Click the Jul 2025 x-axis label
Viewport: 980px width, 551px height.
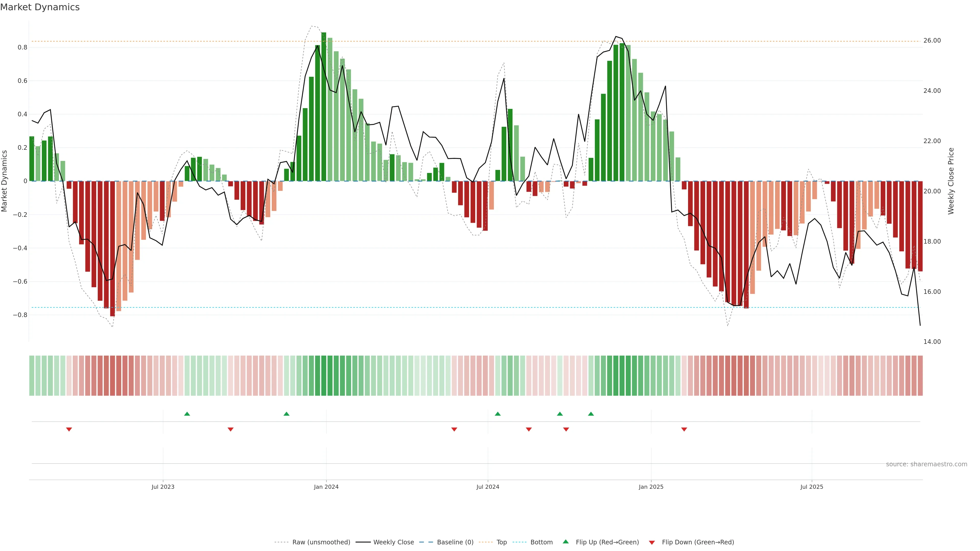point(812,487)
